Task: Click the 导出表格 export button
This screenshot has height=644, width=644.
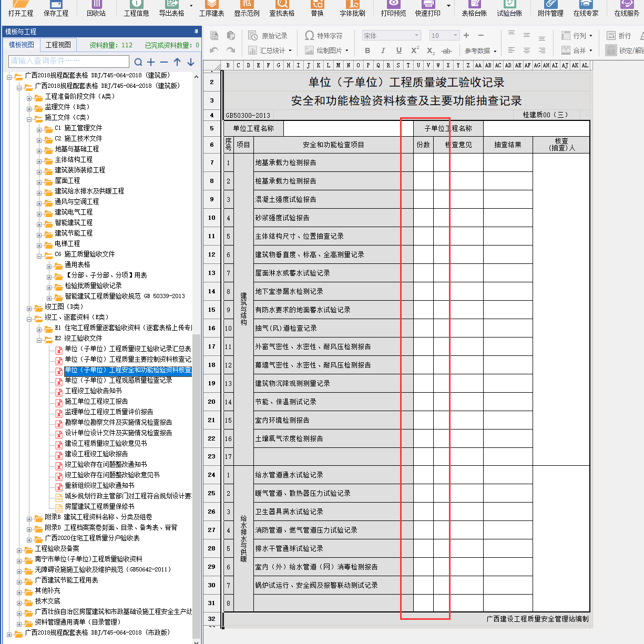Action: (x=172, y=9)
